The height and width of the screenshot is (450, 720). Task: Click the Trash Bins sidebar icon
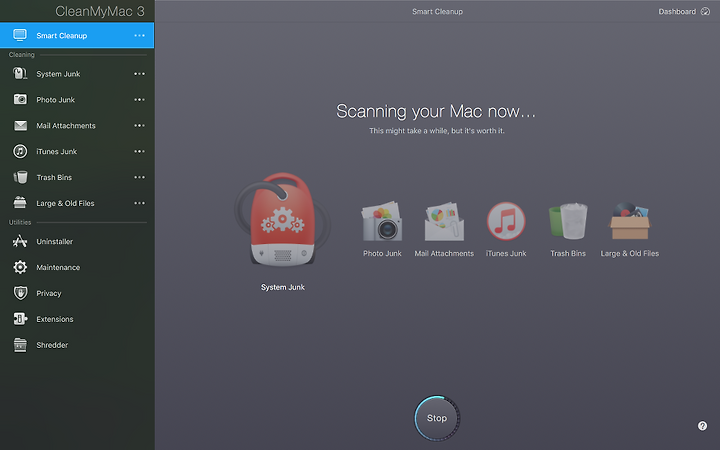tap(20, 177)
